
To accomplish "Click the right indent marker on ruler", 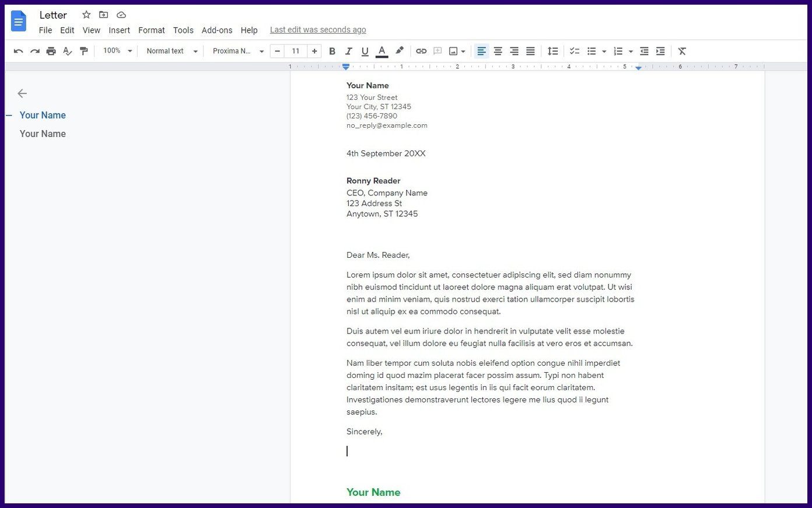I will point(639,68).
